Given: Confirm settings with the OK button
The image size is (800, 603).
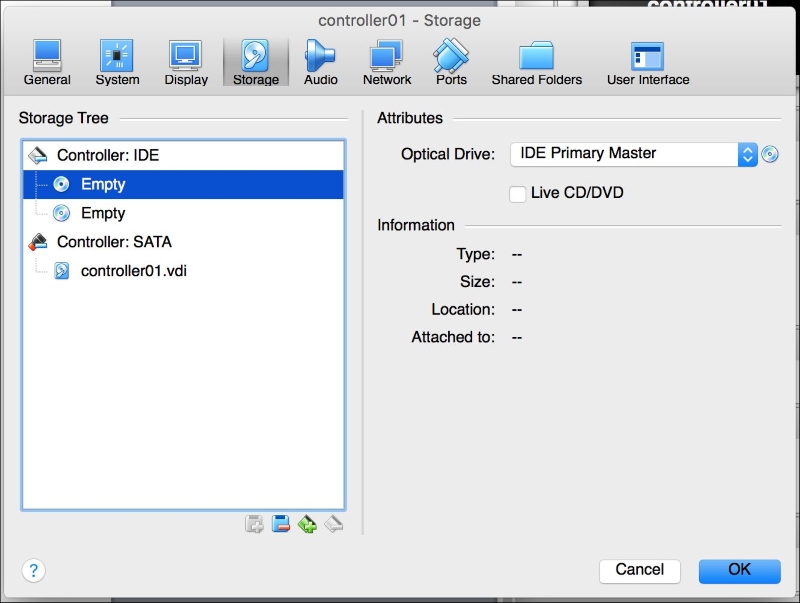Looking at the screenshot, I should pyautogui.click(x=739, y=570).
